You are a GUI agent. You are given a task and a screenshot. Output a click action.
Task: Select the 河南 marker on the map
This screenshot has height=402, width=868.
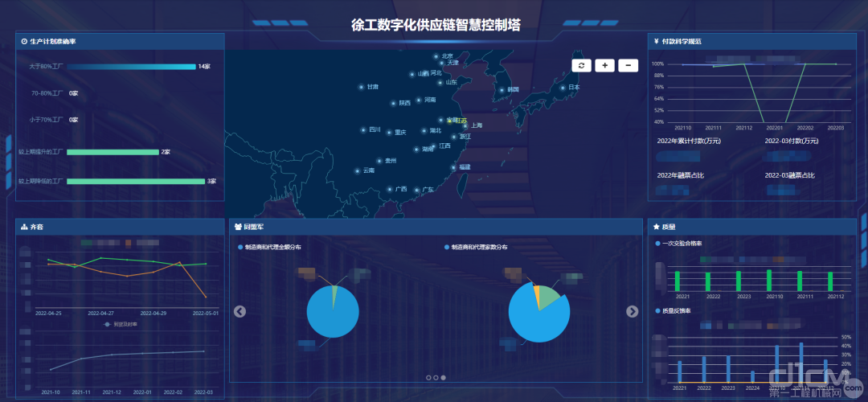click(x=419, y=100)
